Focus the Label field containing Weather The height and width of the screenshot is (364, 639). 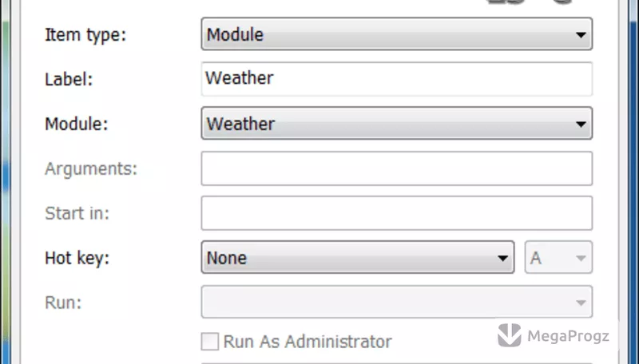pyautogui.click(x=396, y=79)
